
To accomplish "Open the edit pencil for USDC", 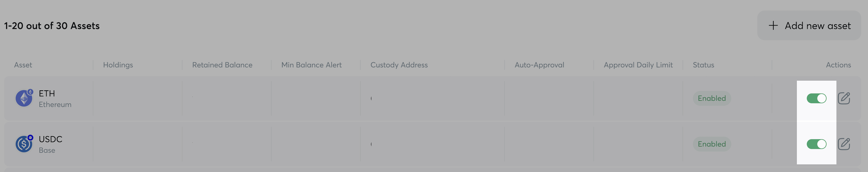I will (844, 144).
